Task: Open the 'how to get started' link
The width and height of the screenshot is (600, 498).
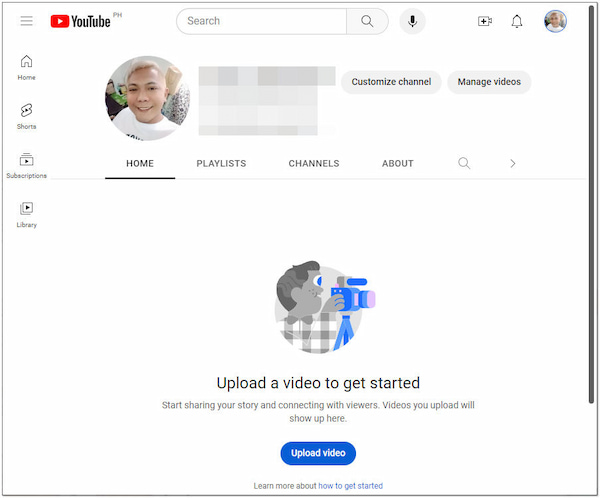Action: tap(350, 486)
